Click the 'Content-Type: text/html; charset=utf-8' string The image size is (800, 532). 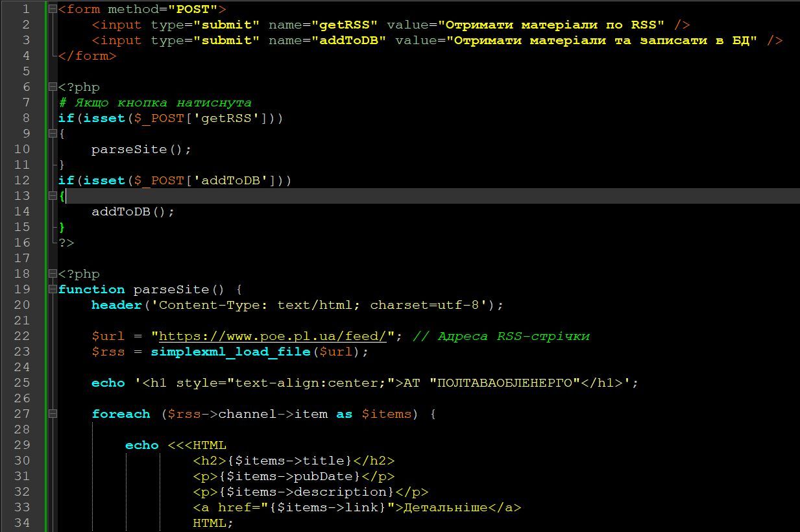pos(319,305)
